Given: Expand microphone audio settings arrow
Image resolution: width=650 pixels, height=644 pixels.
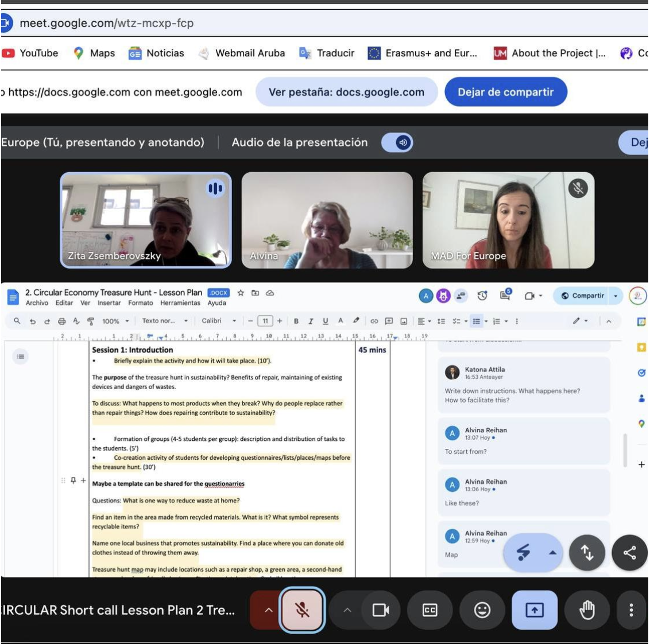Looking at the screenshot, I should tap(268, 610).
